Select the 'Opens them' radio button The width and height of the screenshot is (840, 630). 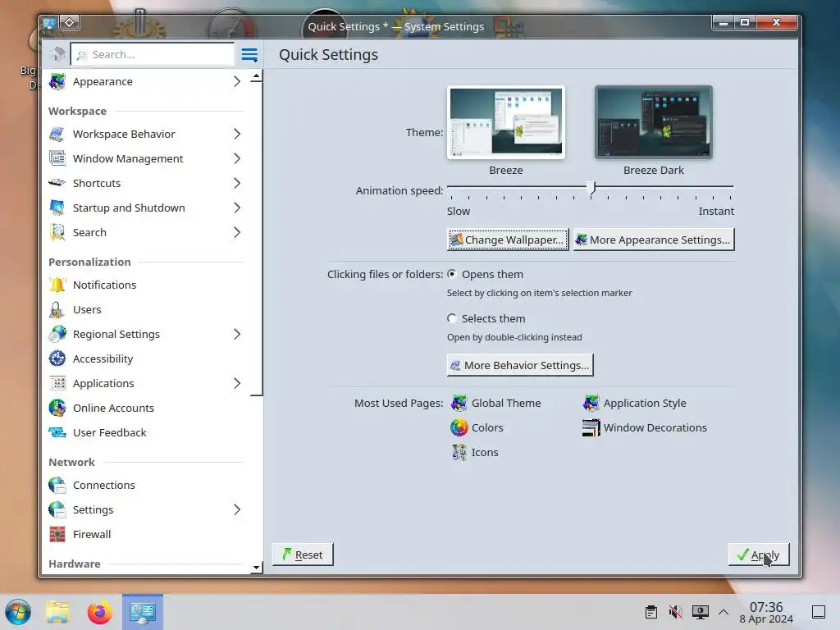click(x=452, y=274)
